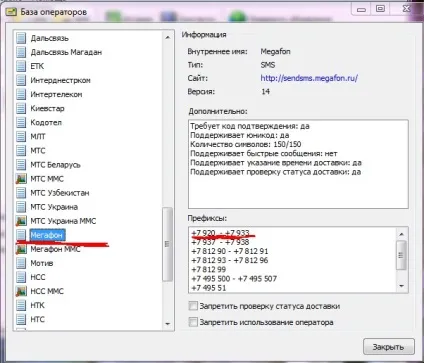424x363 pixels.
Task: Enable Запретить проверку статуса доставки checkbox
Action: click(193, 306)
